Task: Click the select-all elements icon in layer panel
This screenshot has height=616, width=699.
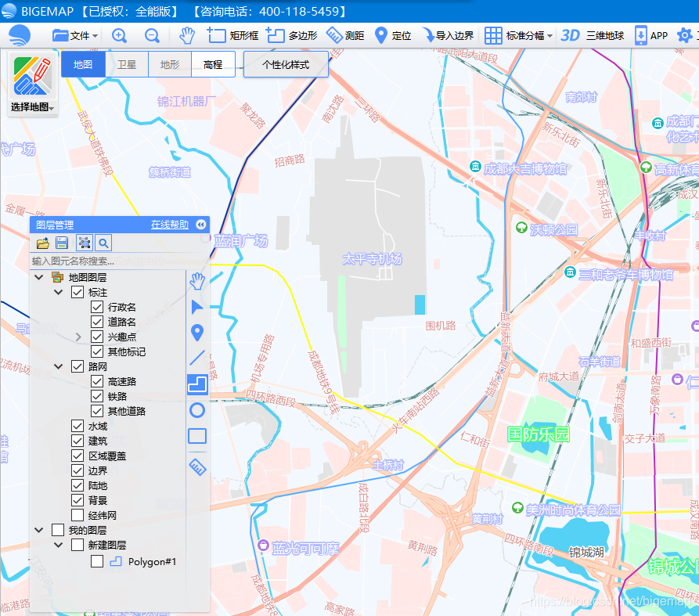Action: click(x=85, y=243)
